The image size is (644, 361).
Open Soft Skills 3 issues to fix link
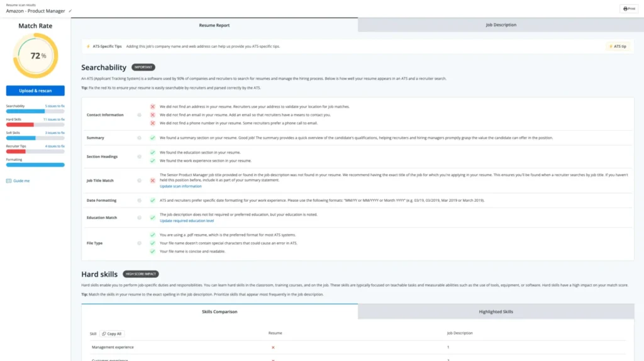[55, 133]
